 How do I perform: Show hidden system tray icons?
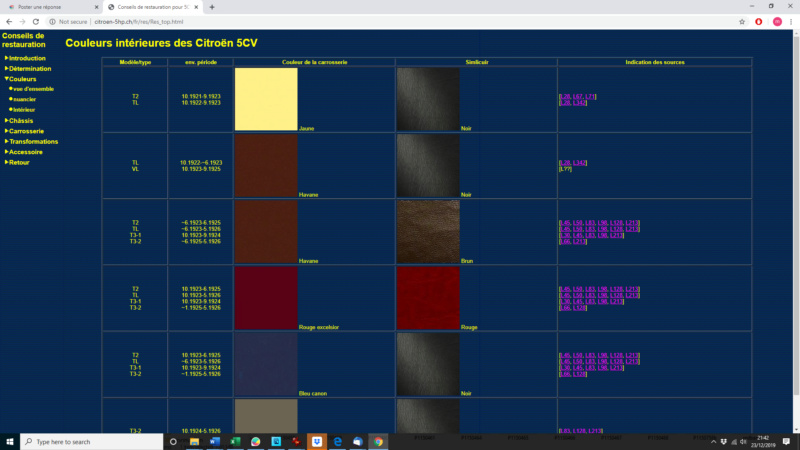point(713,441)
